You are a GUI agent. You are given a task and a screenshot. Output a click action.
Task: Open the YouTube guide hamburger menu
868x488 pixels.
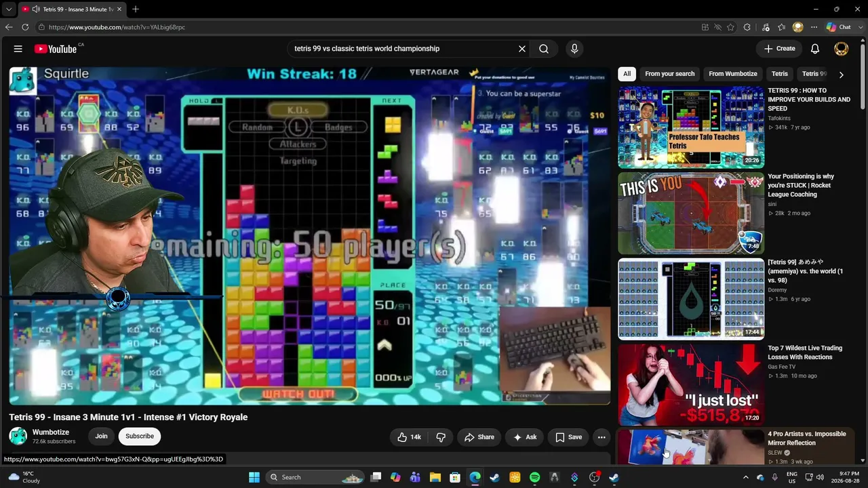click(18, 49)
